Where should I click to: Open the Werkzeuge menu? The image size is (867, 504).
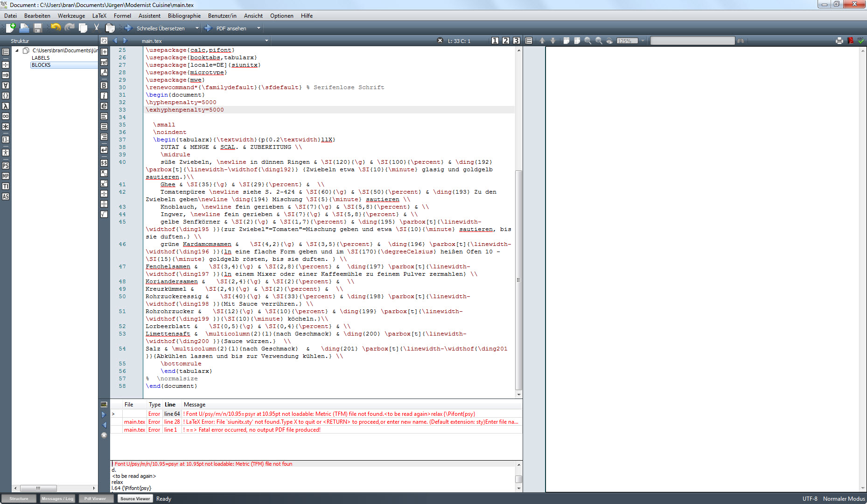tap(71, 15)
